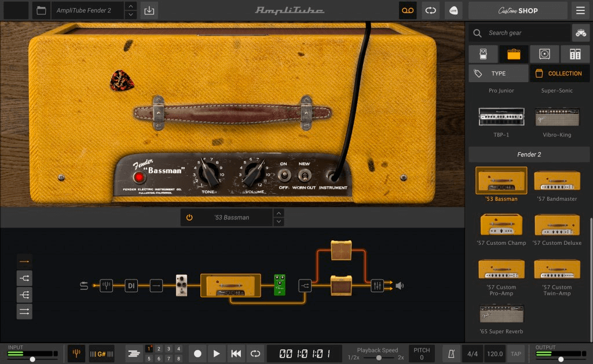This screenshot has width=593, height=364.
Task: Select the COLLECTION tab
Action: coord(559,73)
